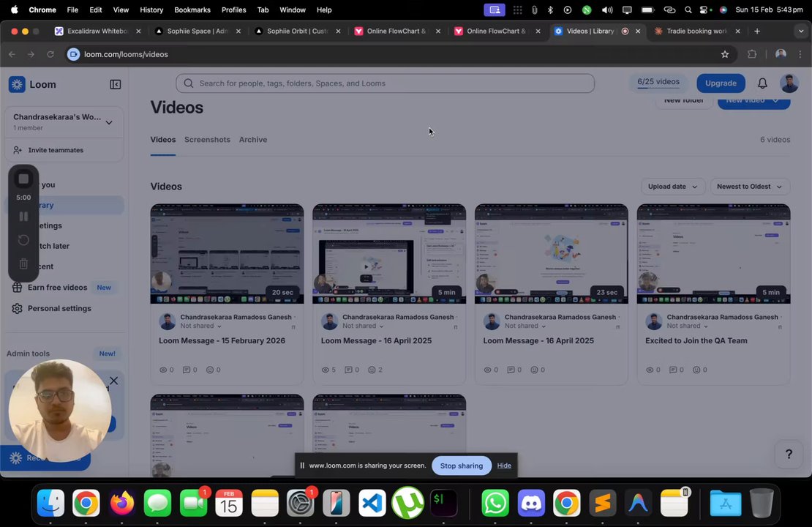Screen dimensions: 812x527
Task: Open Not shared dropdown on 5 min 16 April video
Action: (x=363, y=326)
